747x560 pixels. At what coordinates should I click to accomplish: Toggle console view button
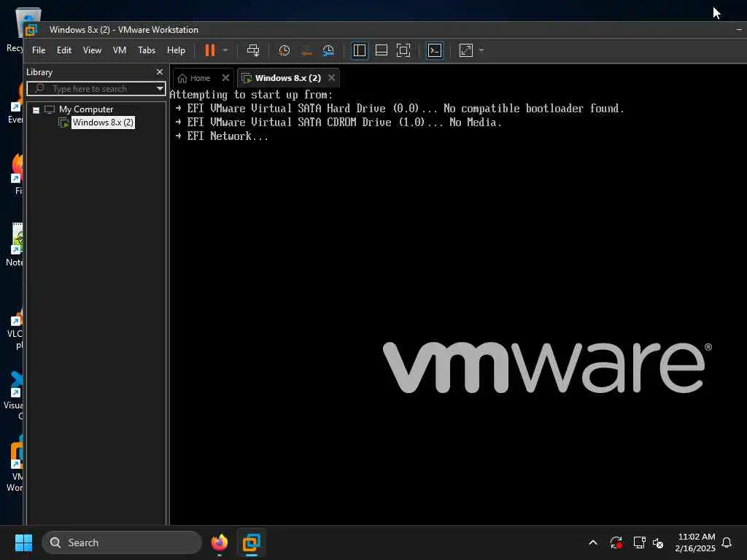[x=435, y=50]
